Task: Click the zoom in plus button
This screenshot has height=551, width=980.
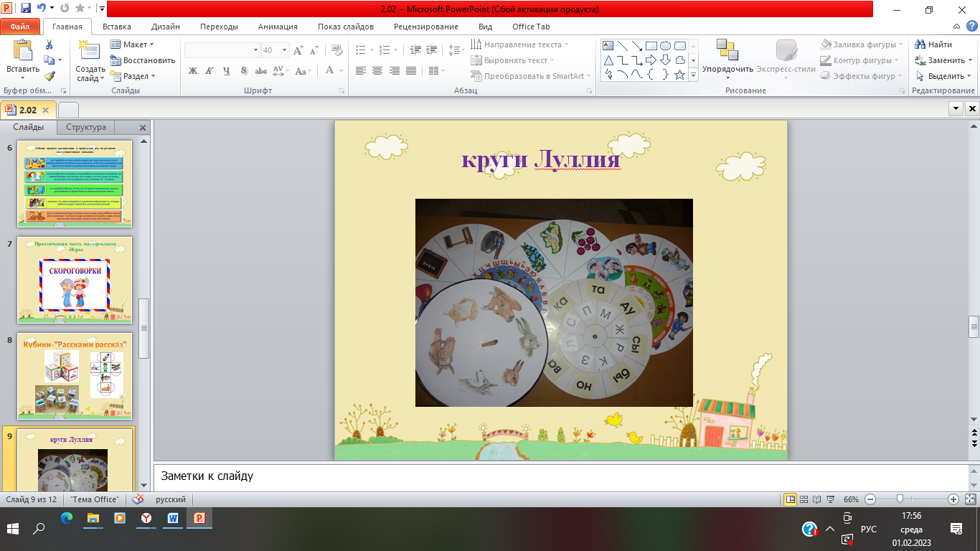Action: pyautogui.click(x=953, y=499)
